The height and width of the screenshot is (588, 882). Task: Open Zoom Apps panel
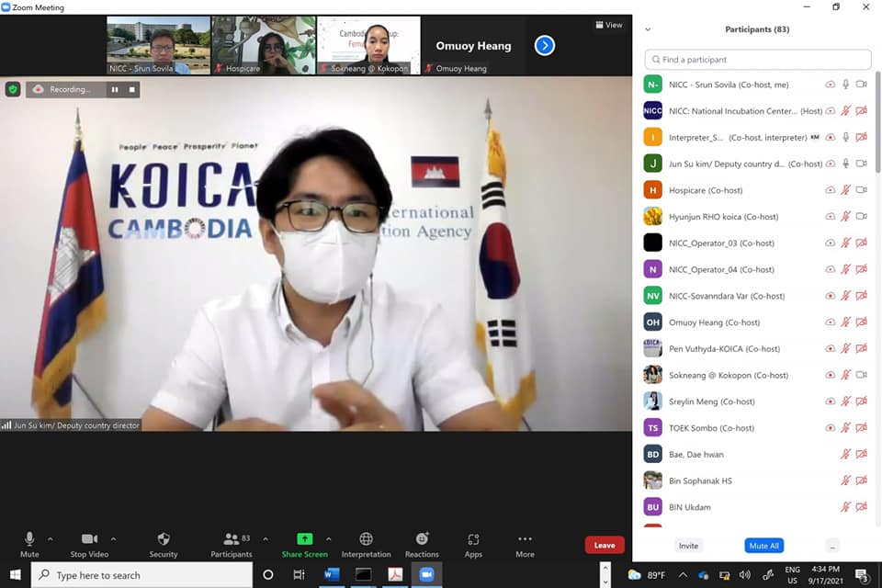click(473, 544)
